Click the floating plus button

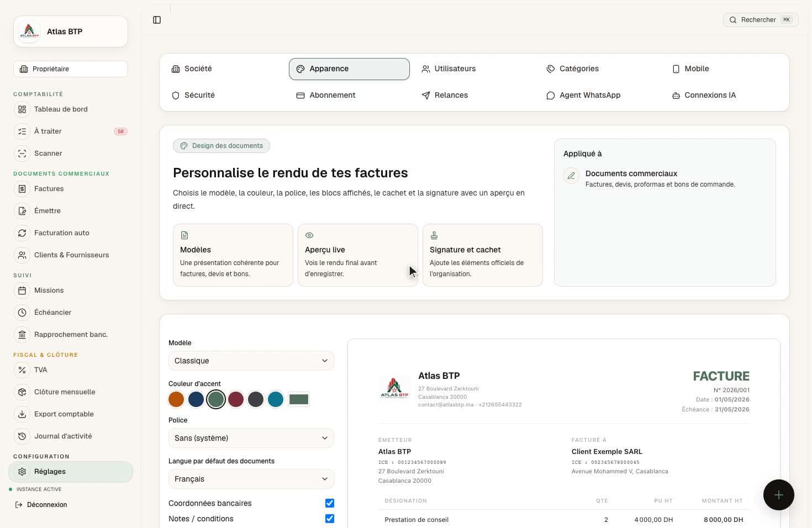[778, 495]
